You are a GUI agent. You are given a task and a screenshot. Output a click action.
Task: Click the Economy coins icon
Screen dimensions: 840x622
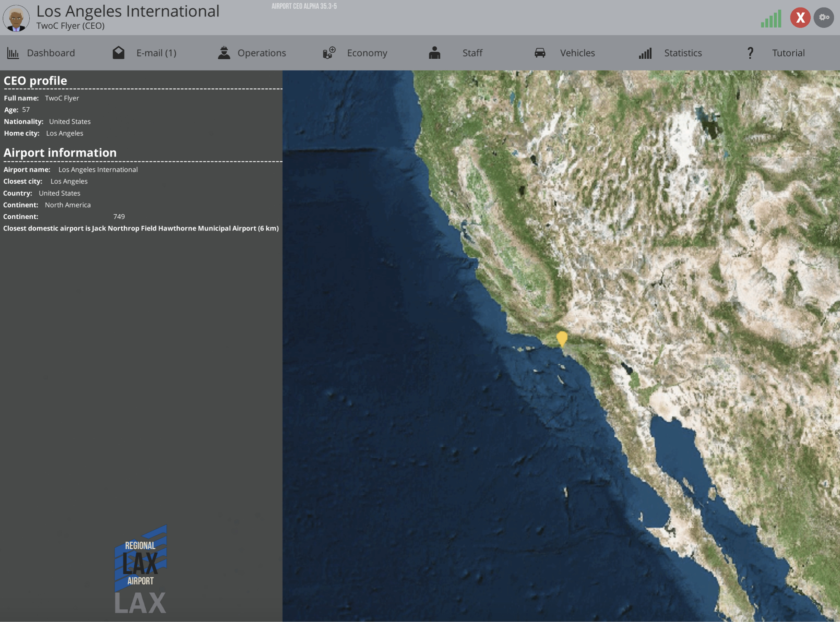click(329, 53)
